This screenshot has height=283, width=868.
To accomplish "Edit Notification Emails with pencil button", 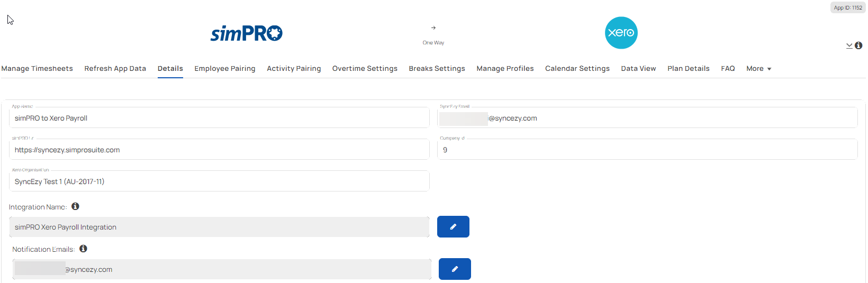I will click(x=455, y=269).
